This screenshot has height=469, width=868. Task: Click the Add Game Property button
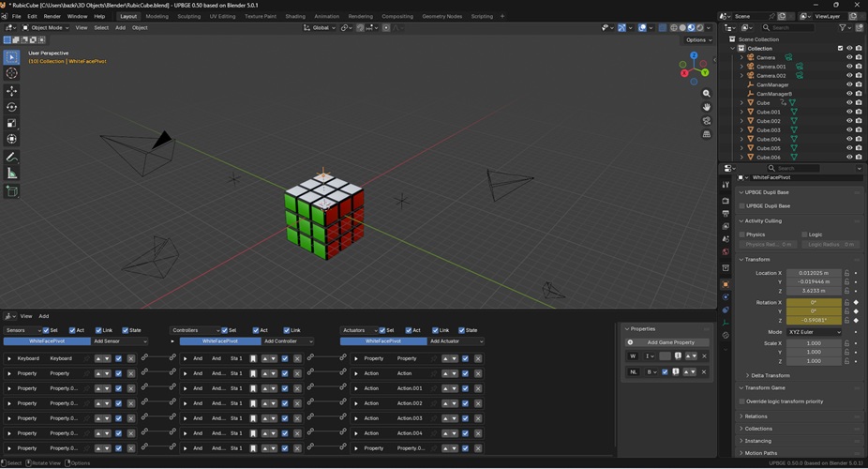[x=667, y=342]
